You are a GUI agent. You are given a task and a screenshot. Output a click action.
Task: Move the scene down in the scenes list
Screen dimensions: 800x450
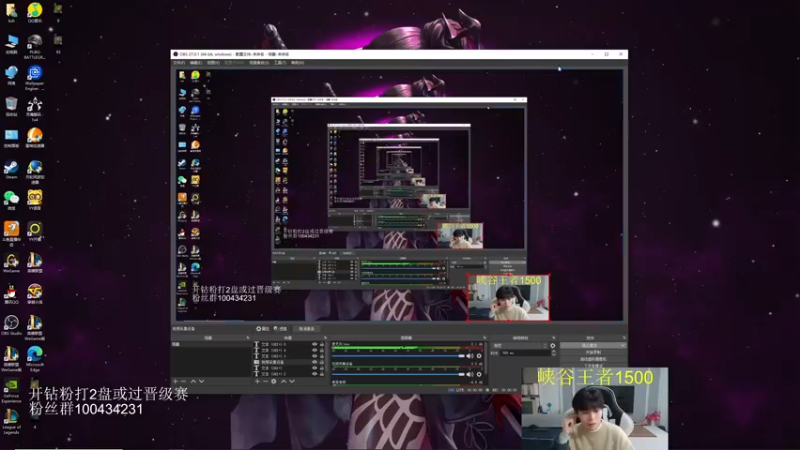tap(202, 381)
